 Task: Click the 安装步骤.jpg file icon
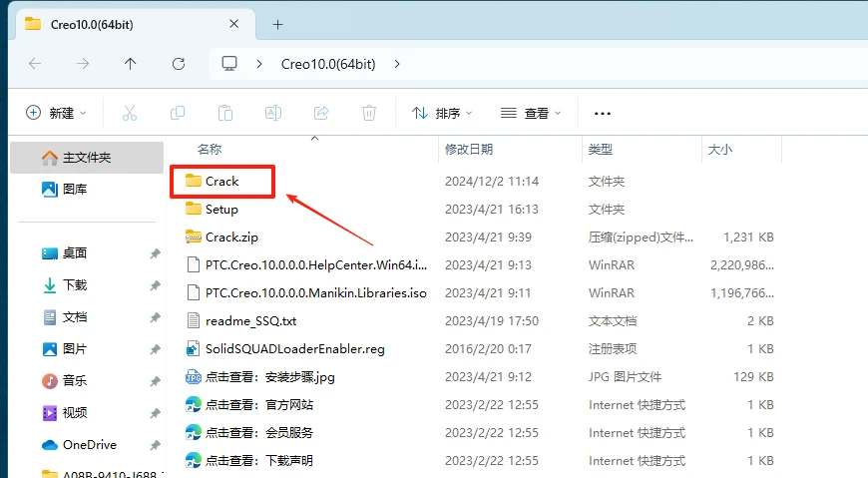[x=194, y=376]
